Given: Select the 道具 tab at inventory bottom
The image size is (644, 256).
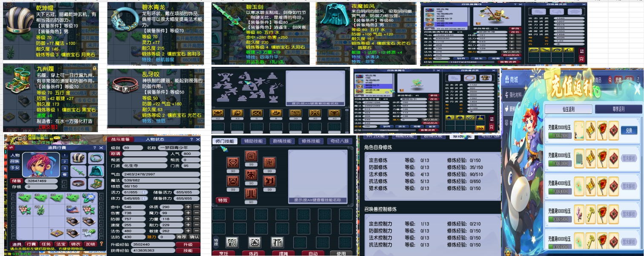Looking at the screenshot, I should (16, 244).
